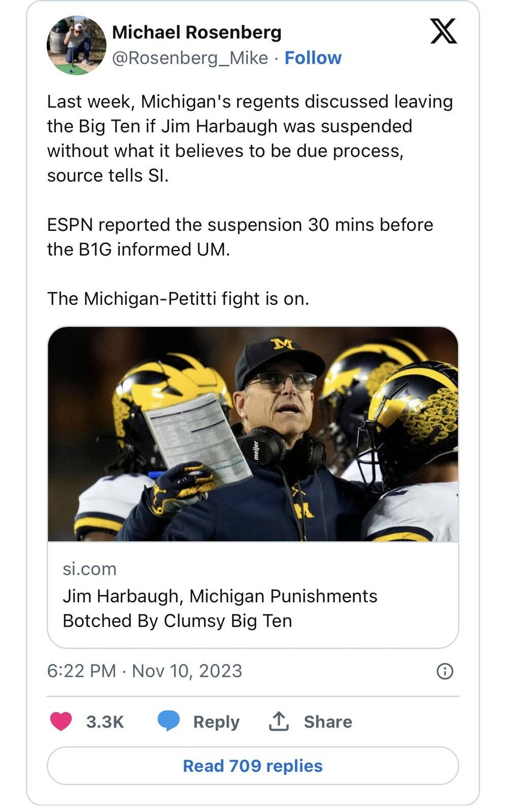
Task: Tap the Share label text
Action: (328, 722)
